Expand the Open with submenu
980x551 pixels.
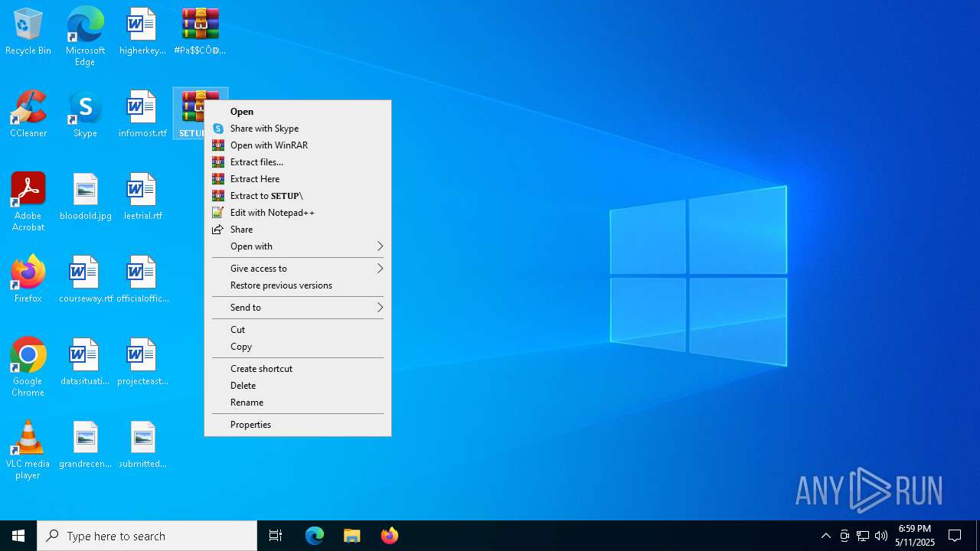pyautogui.click(x=298, y=246)
